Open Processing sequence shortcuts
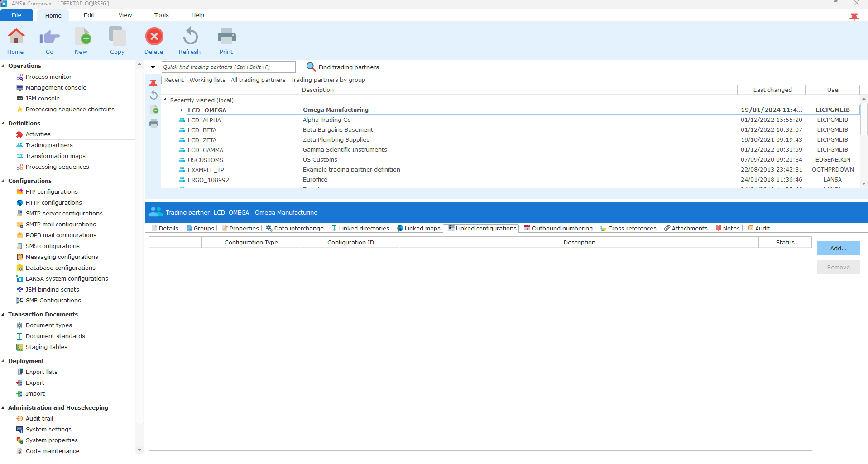The height and width of the screenshot is (464, 868). pyautogui.click(x=70, y=110)
